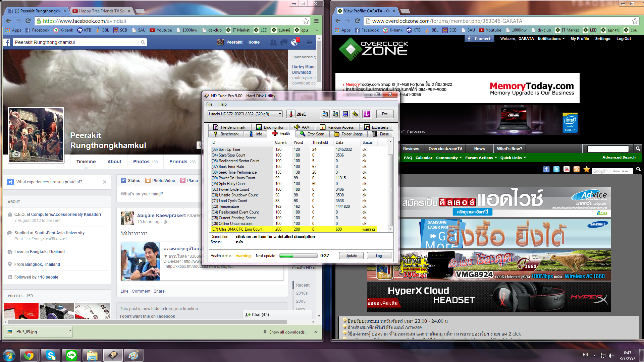644x362 pixels.
Task: Open HD Tune options gears icon
Action: tap(355, 114)
